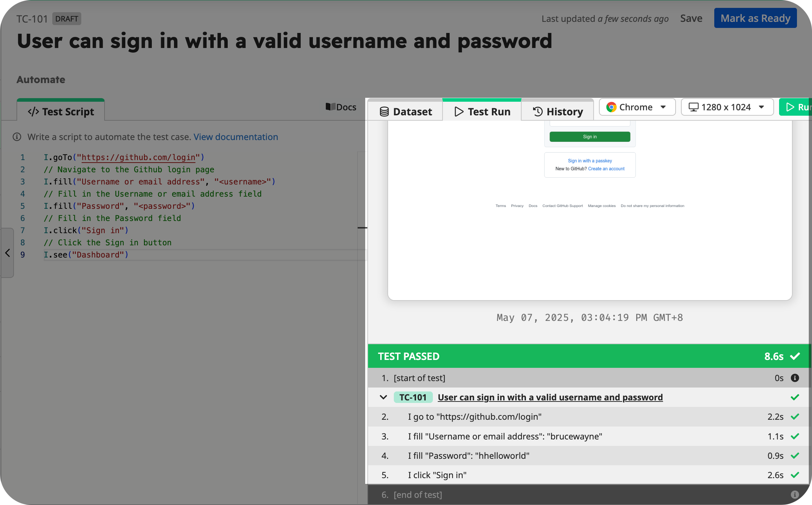Open the 1280 x 1024 resolution dropdown

pyautogui.click(x=727, y=107)
